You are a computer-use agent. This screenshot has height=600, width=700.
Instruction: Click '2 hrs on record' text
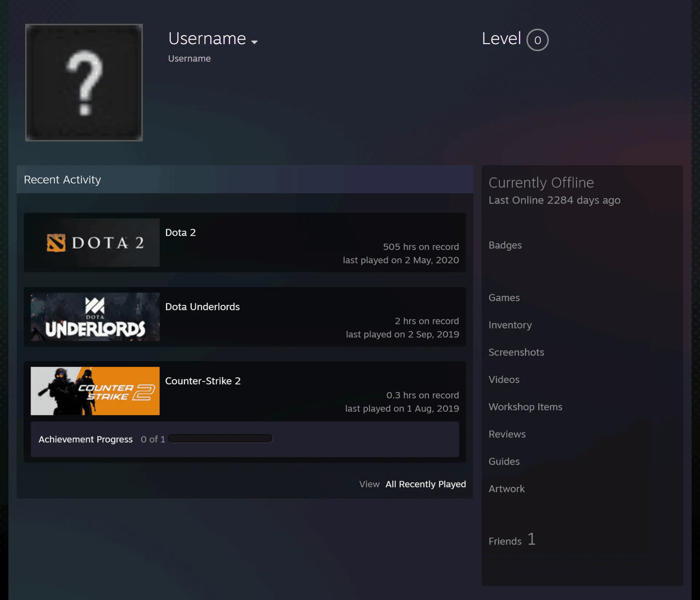point(427,321)
